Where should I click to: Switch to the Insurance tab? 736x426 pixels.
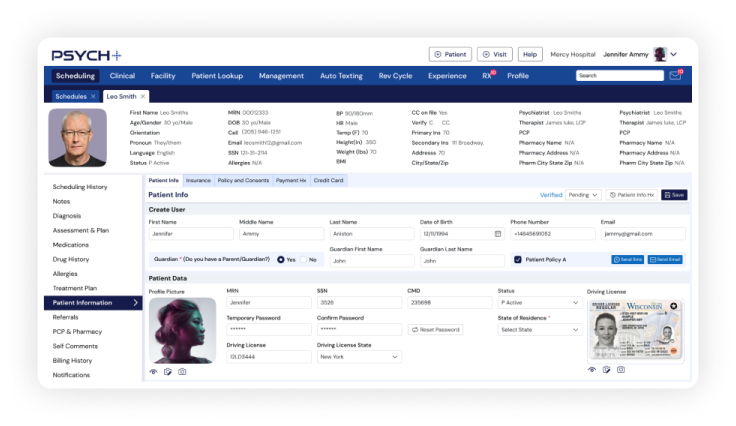pyautogui.click(x=198, y=180)
